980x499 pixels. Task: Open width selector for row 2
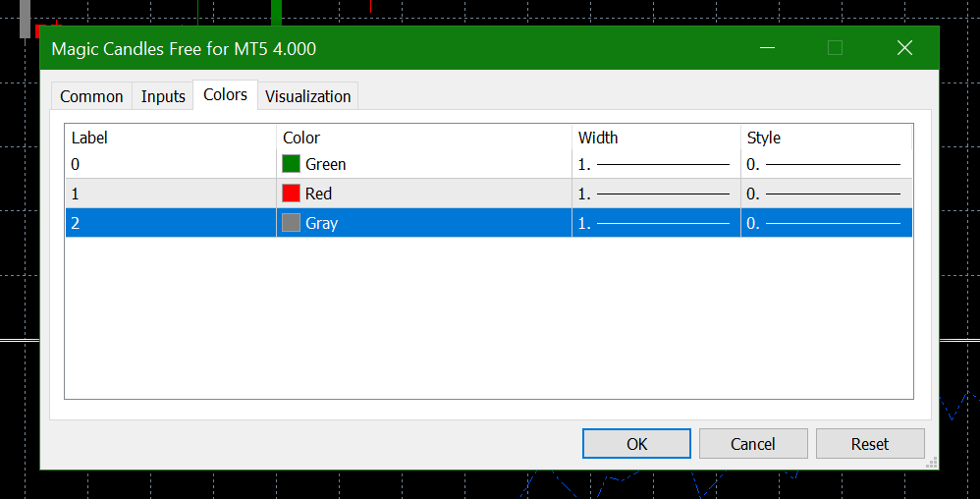(x=656, y=223)
